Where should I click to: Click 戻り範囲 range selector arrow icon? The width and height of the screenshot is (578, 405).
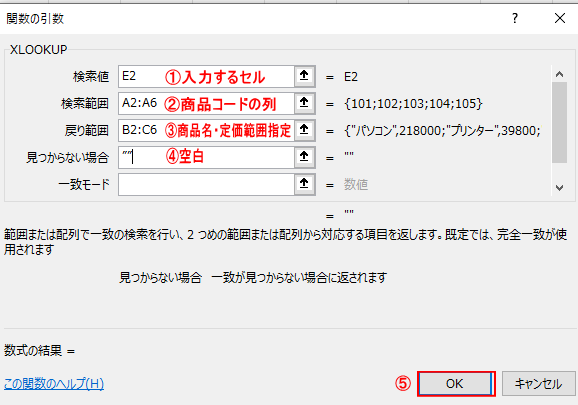pyautogui.click(x=304, y=130)
